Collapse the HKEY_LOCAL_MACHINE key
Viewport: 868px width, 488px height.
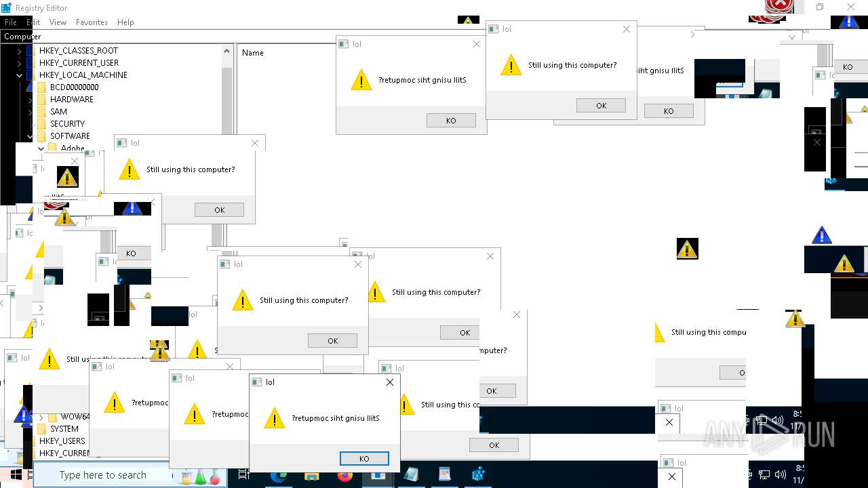(x=19, y=75)
